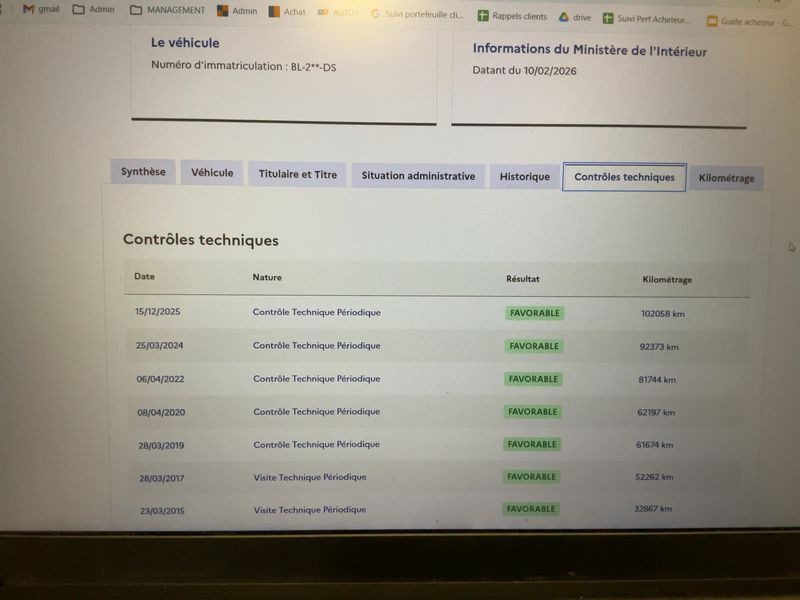Click the FAVORABLE badge for 23/03/2015
800x600 pixels.
pos(531,509)
